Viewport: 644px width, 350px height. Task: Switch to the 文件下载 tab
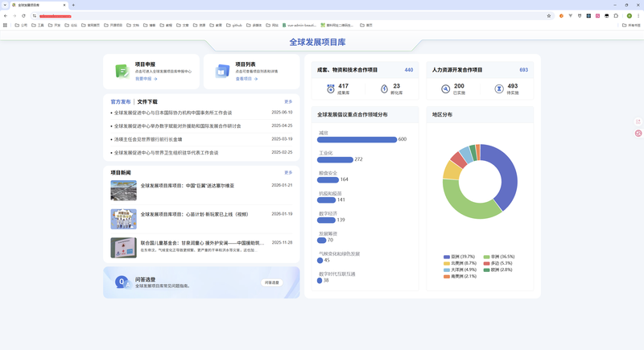click(x=147, y=102)
